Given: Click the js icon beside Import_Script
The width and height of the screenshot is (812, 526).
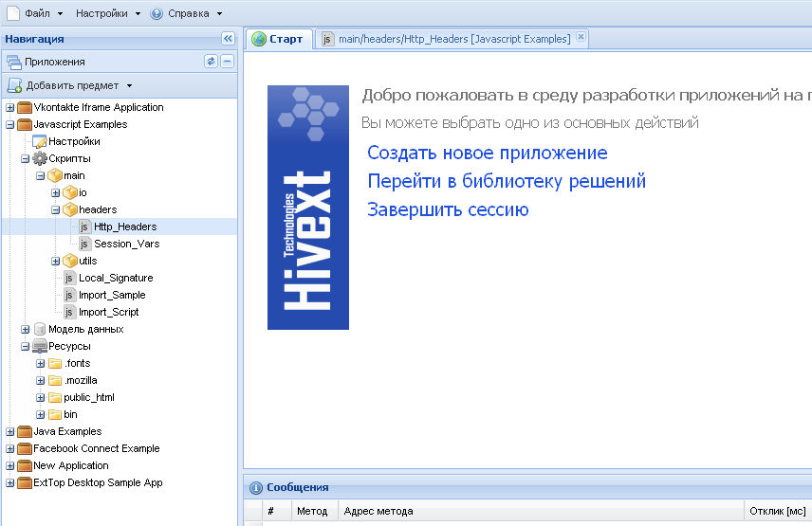Looking at the screenshot, I should tap(69, 313).
